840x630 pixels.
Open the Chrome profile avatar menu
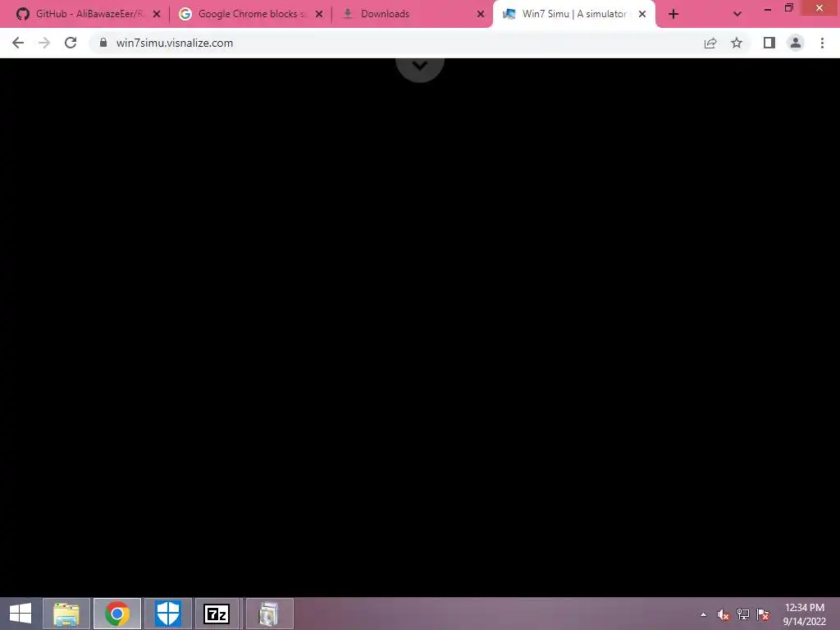796,43
